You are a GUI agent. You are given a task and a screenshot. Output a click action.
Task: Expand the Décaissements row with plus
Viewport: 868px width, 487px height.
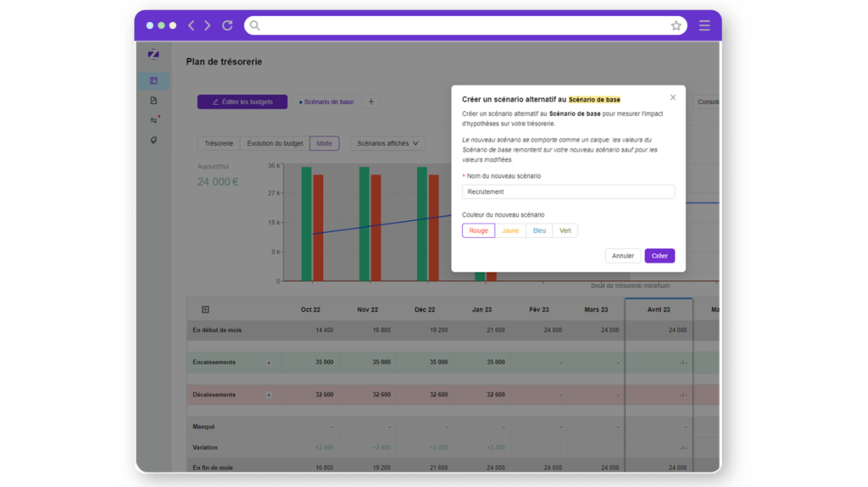(269, 396)
